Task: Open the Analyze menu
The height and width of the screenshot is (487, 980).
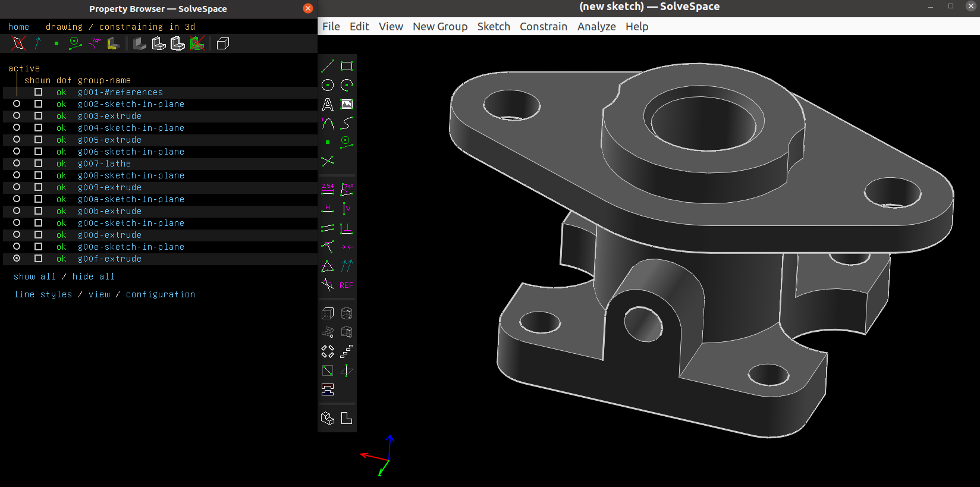Action: [x=596, y=27]
